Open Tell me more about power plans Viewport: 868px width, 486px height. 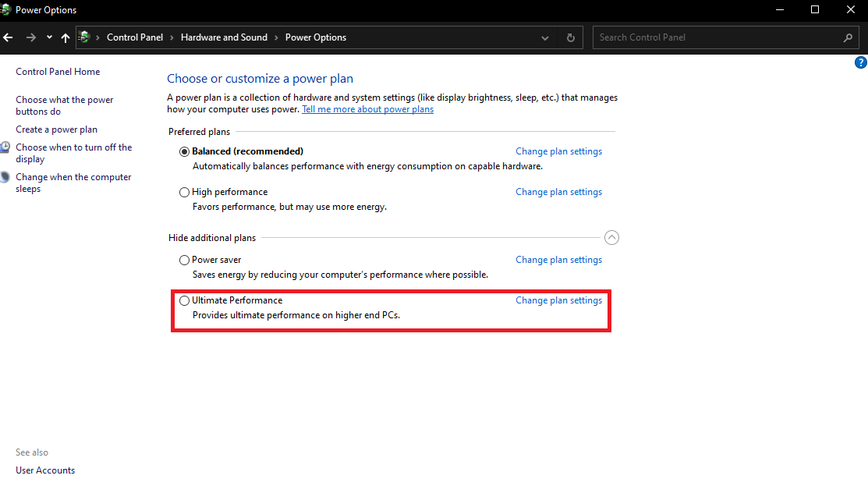[x=367, y=109]
